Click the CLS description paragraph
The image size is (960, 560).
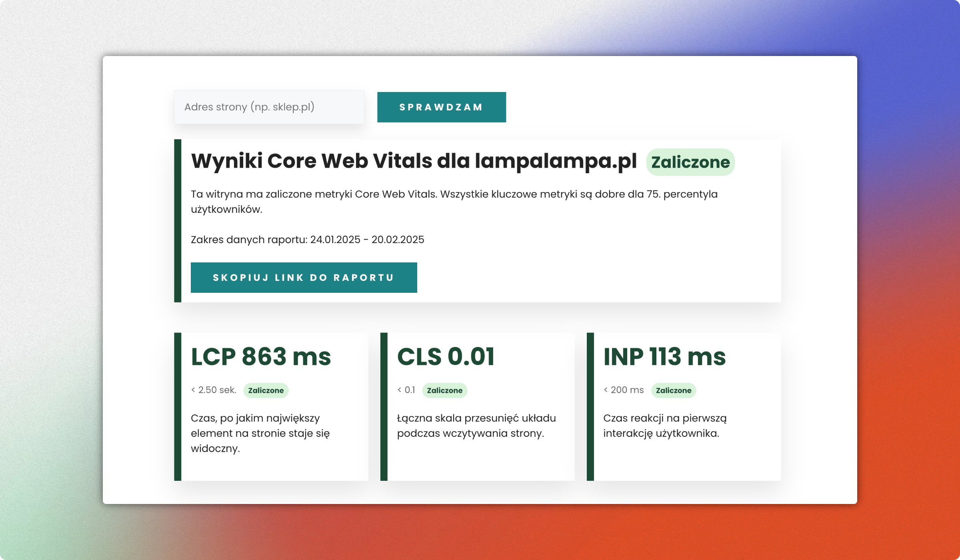coord(476,426)
